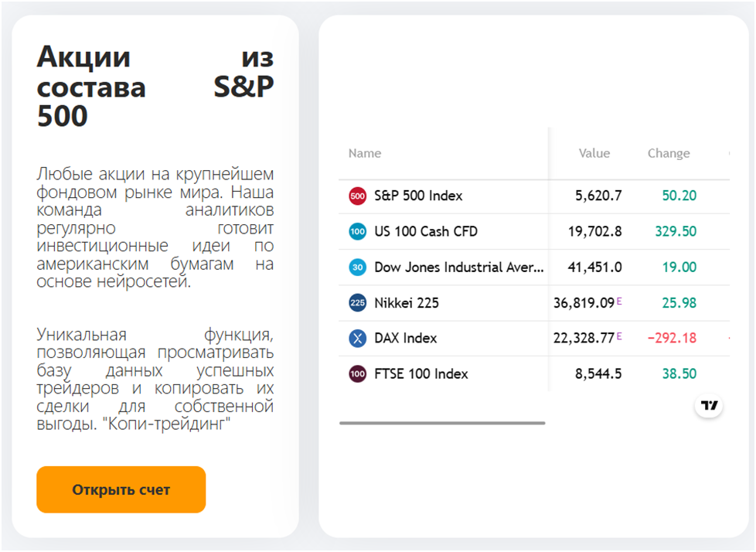
Task: Click the DAX Index change value −292.18
Action: 671,339
